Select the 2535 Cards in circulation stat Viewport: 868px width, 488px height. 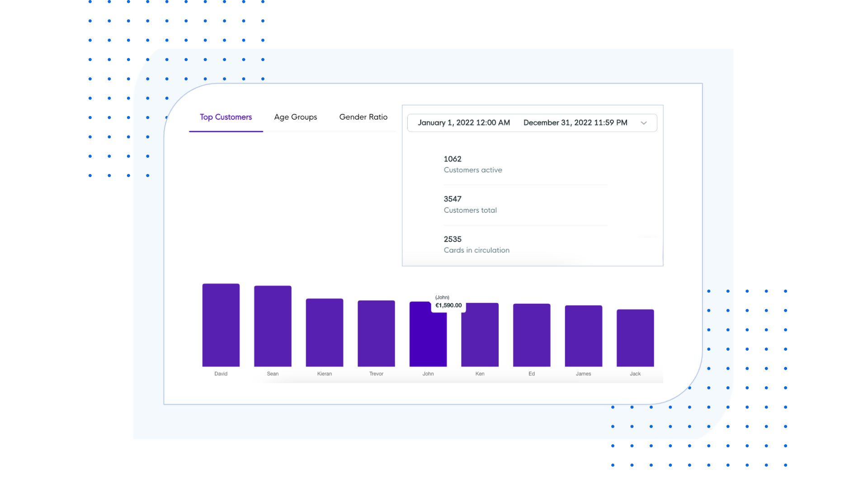(476, 244)
